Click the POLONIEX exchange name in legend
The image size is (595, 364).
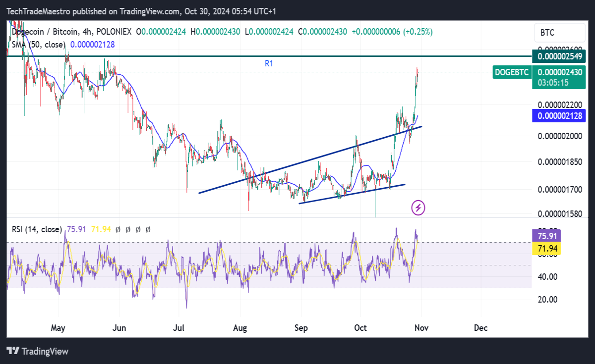pos(114,32)
